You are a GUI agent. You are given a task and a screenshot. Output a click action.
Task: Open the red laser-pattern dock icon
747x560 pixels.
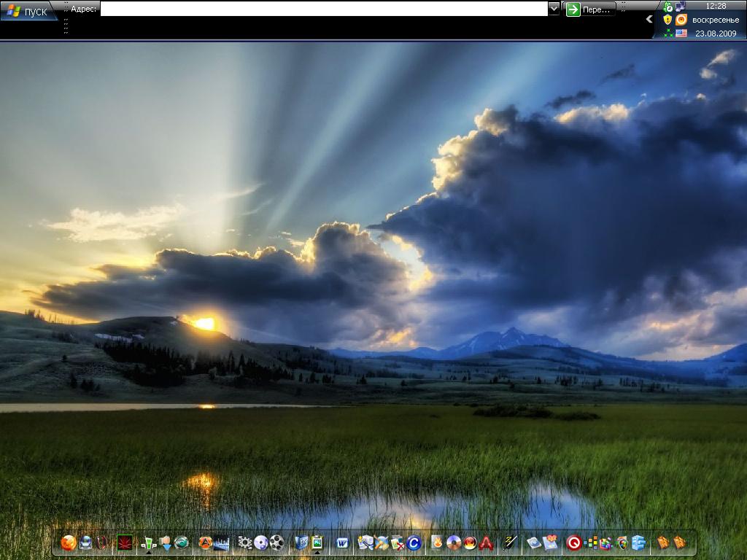click(124, 542)
